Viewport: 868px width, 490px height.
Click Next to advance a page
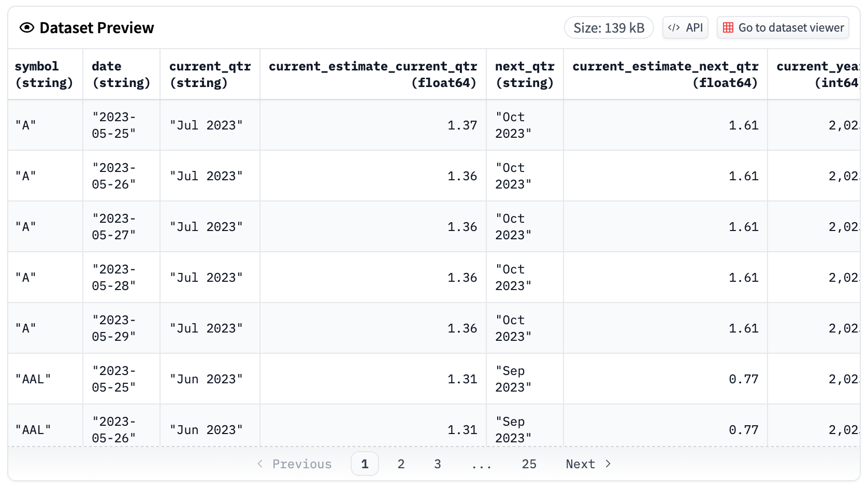580,464
